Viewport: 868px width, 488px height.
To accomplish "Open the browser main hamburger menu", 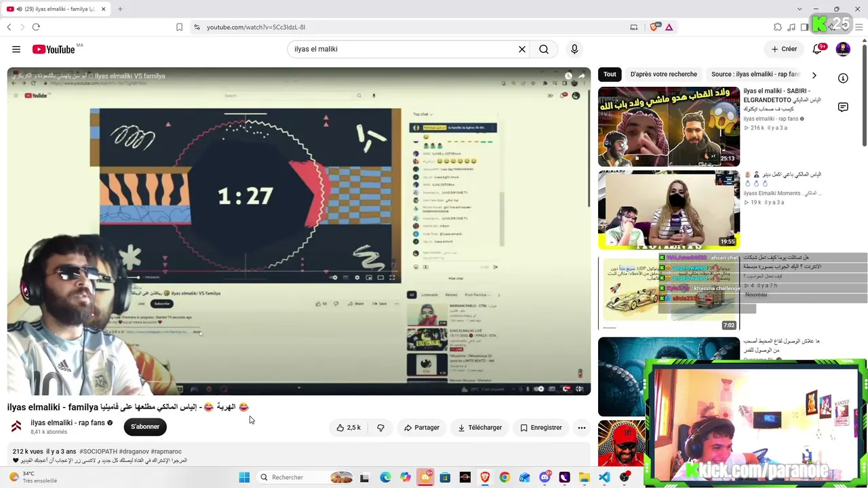I will 859,27.
